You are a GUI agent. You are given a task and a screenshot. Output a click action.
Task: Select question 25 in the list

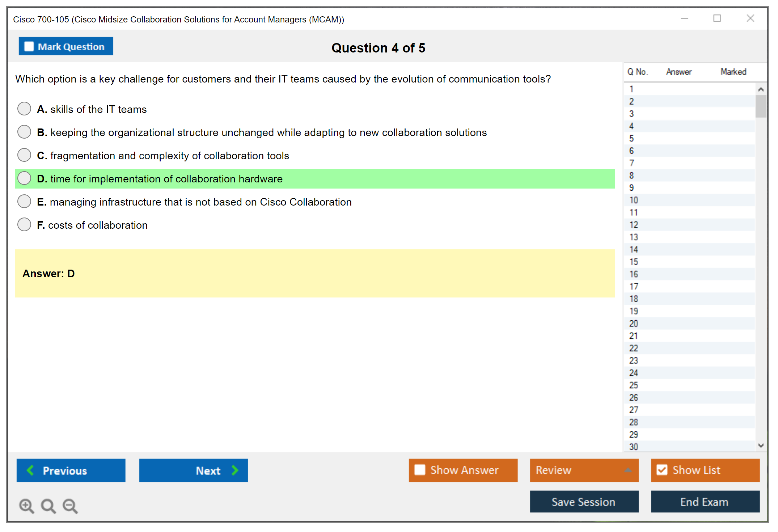click(634, 385)
